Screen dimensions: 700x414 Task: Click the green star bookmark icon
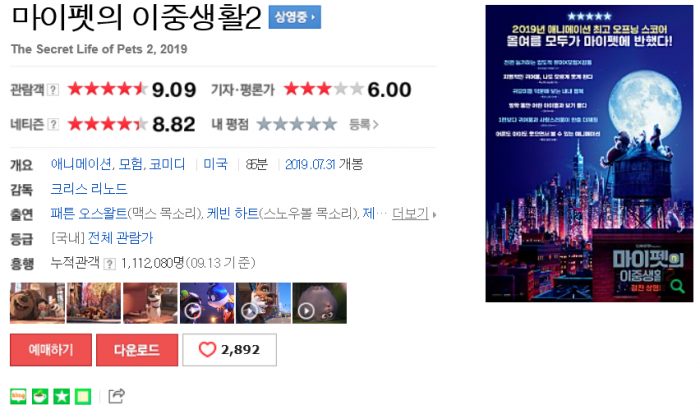pos(61,396)
